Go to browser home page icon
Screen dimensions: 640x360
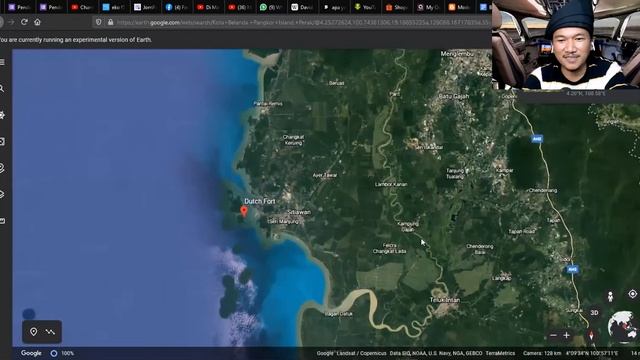pyautogui.click(x=37, y=22)
